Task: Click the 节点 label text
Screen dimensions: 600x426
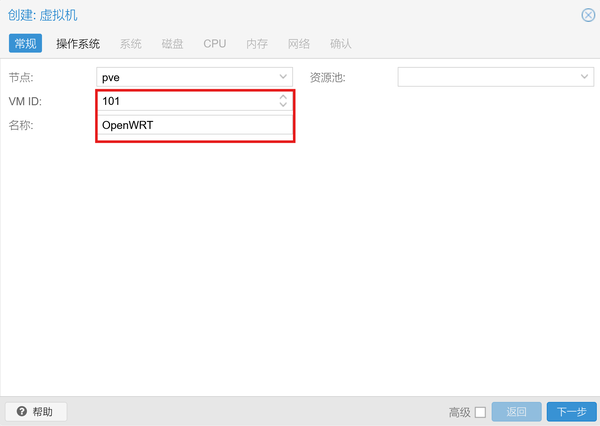Action: pos(21,78)
